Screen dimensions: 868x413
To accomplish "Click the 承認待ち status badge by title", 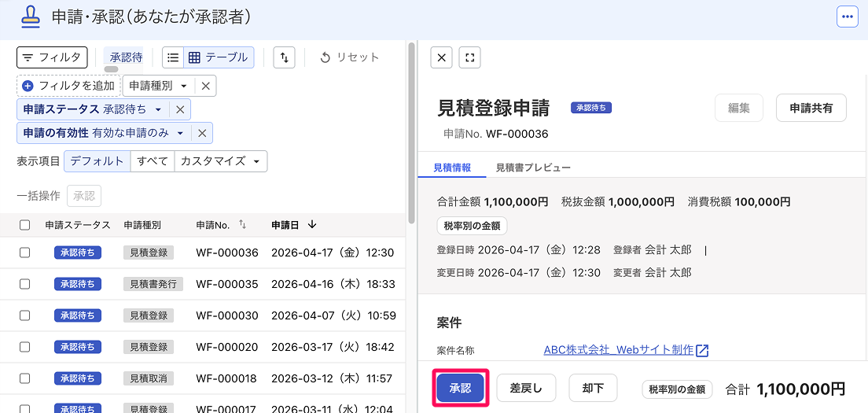I will pyautogui.click(x=591, y=108).
